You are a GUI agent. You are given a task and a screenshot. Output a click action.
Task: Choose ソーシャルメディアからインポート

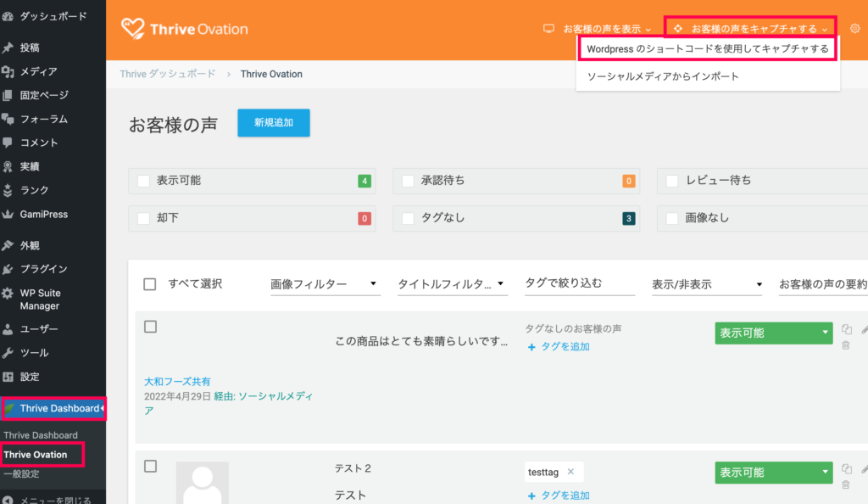coord(663,76)
